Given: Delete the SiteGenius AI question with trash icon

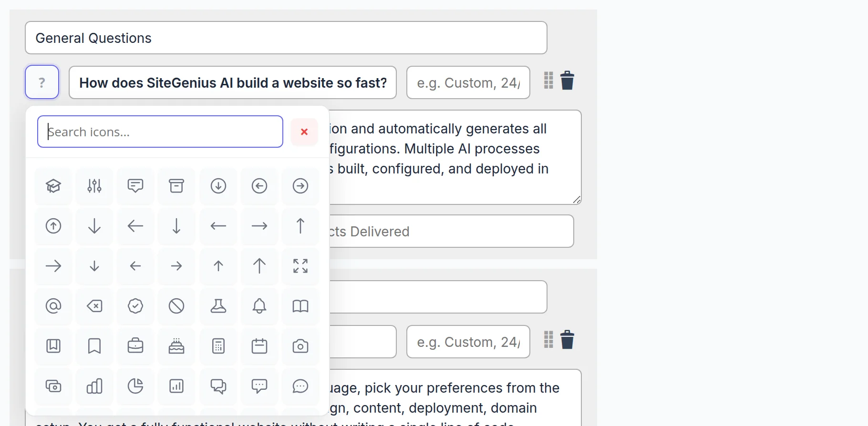Looking at the screenshot, I should click(567, 81).
